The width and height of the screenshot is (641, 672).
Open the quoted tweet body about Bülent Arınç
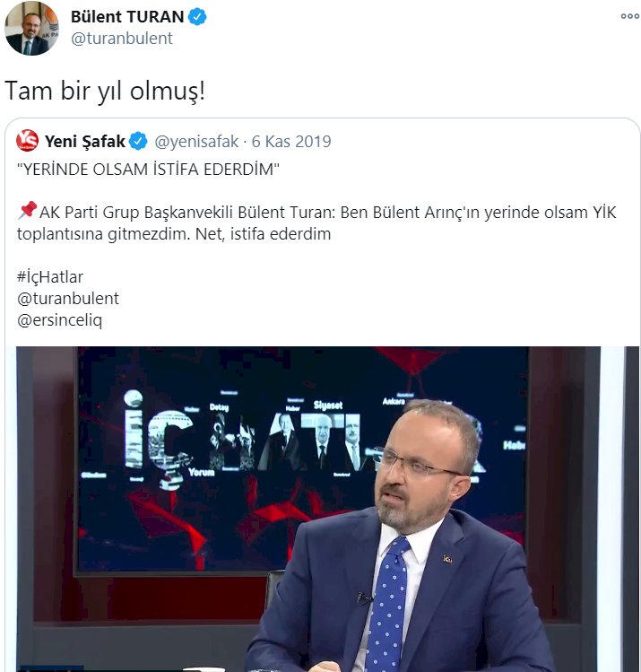pyautogui.click(x=316, y=223)
